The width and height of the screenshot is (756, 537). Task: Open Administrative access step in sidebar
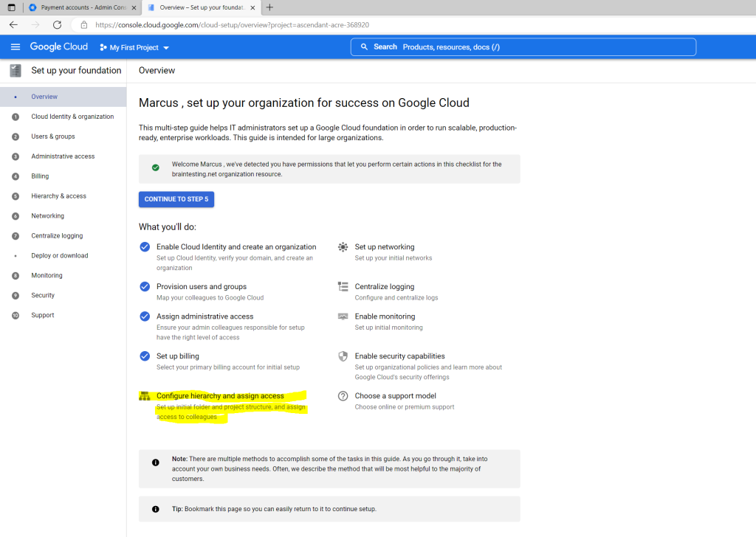(x=63, y=156)
